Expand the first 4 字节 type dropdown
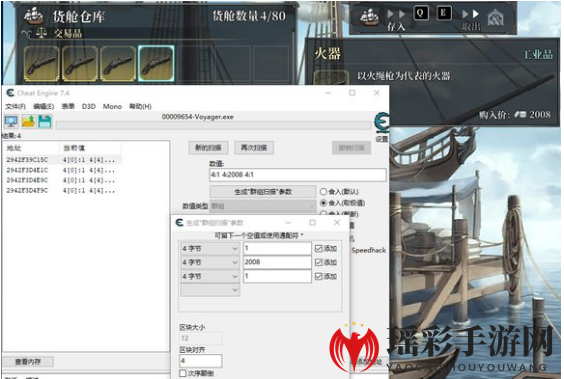 click(209, 248)
